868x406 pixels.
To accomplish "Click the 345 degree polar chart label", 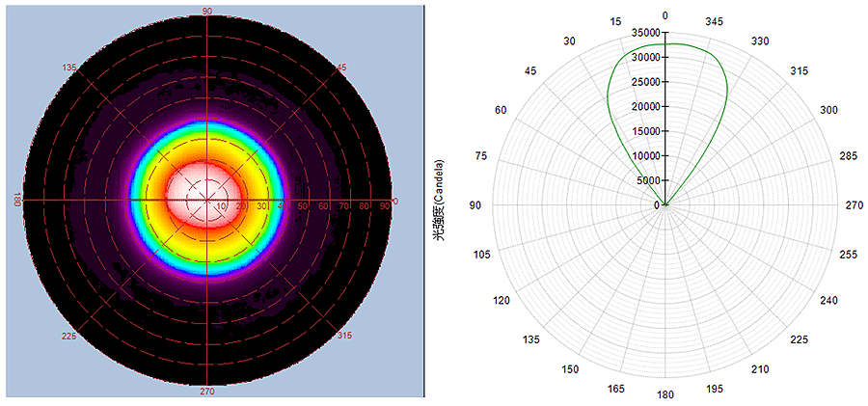I will coord(713,20).
